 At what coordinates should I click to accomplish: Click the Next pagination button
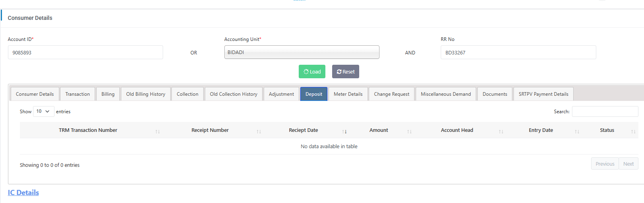628,164
